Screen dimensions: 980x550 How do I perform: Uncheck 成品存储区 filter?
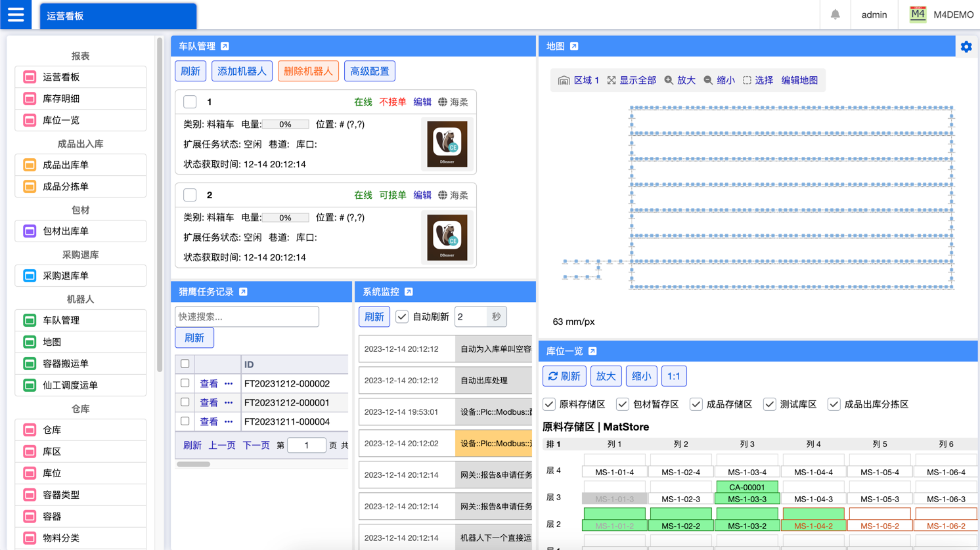(696, 404)
